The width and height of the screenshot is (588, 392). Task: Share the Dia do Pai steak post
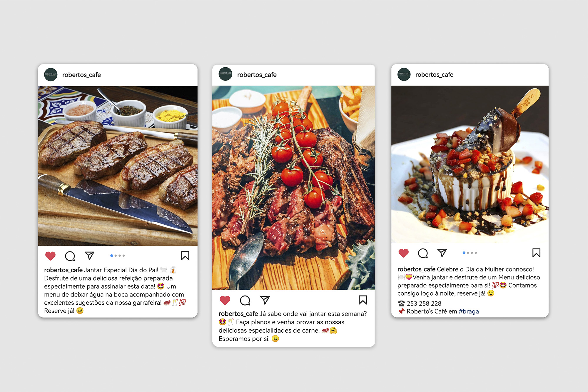point(89,256)
